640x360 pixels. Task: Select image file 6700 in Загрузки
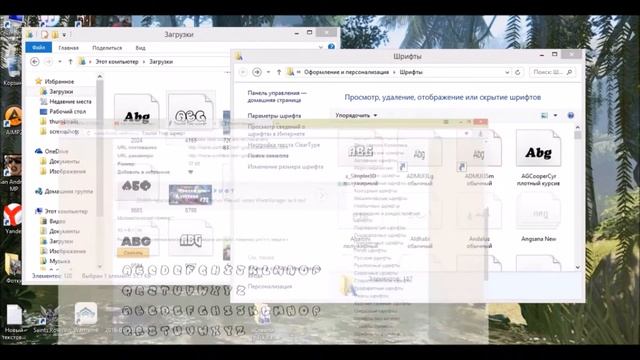[x=191, y=198]
